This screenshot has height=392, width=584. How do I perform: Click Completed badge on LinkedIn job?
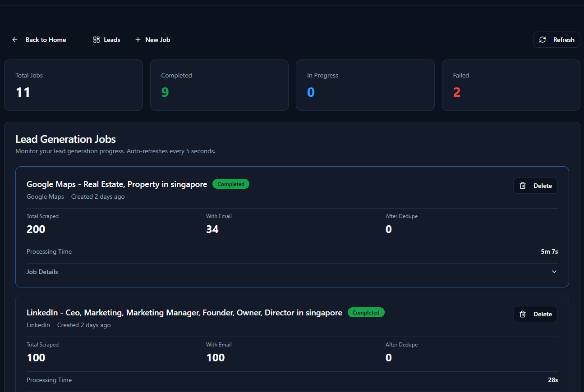(x=366, y=312)
